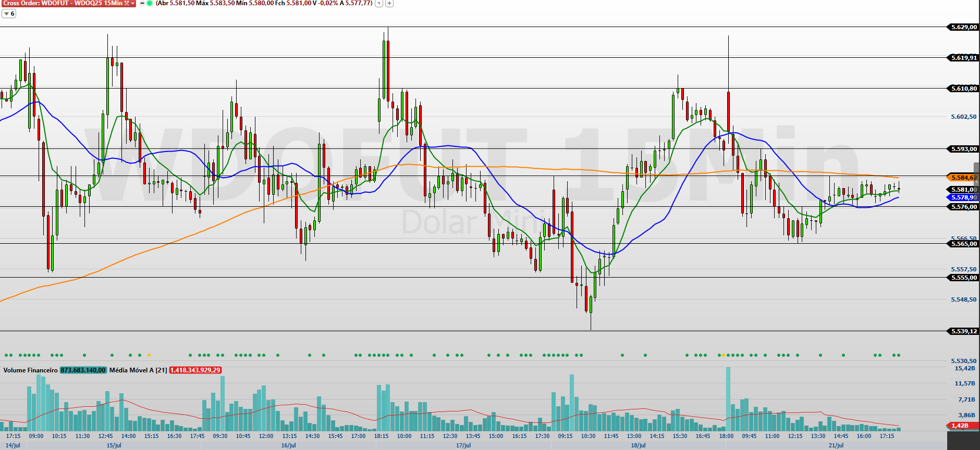Click the crossed tools icon in title label
This screenshot has width=980, height=450.
(127, 3)
